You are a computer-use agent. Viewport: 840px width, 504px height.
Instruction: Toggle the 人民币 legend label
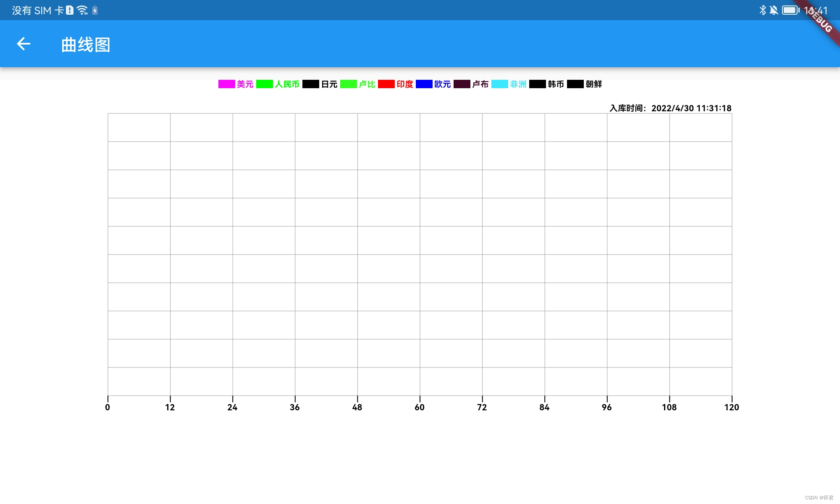click(287, 84)
